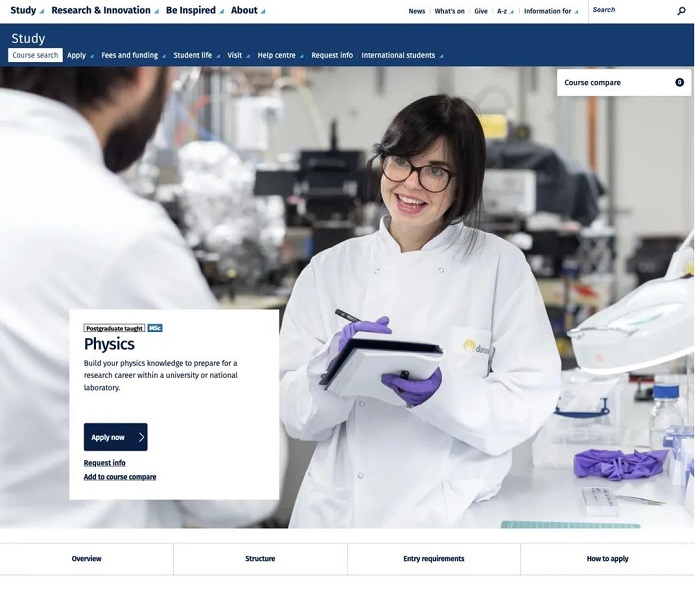
Task: Expand the Study top menu
Action: click(27, 11)
